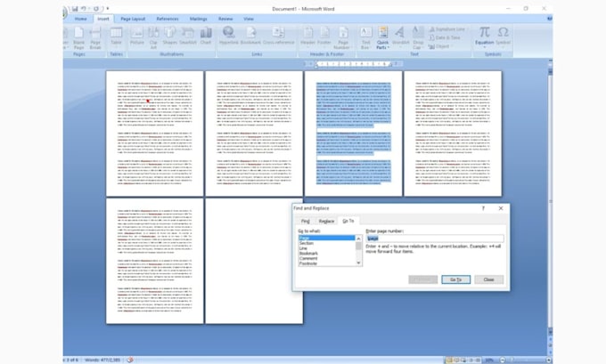Insert an Equation
This screenshot has height=364, width=606.
tap(484, 37)
